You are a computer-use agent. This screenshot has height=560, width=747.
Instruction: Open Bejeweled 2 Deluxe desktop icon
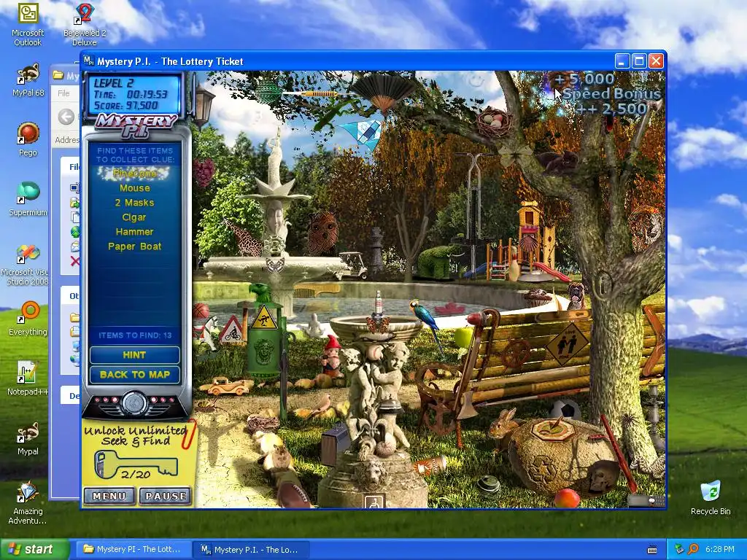pos(85,24)
